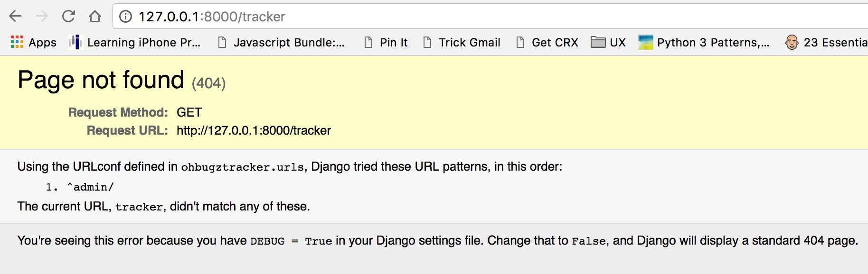Click the forward navigation arrow
The image size is (868, 274).
coord(42,16)
